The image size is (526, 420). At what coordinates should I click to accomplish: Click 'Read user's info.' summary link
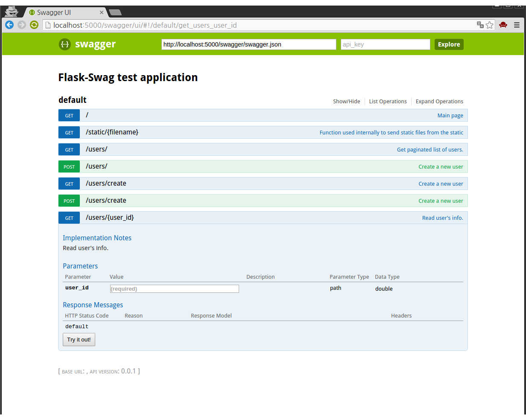[443, 218]
